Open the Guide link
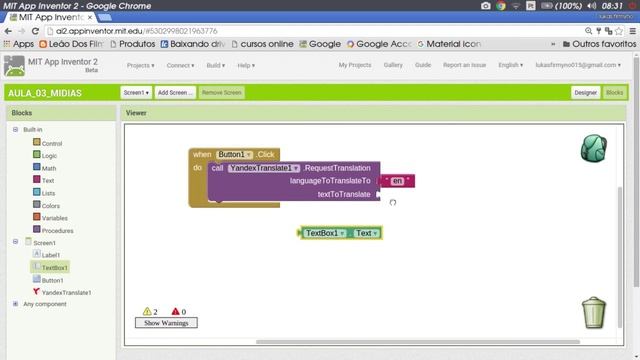 pos(423,65)
